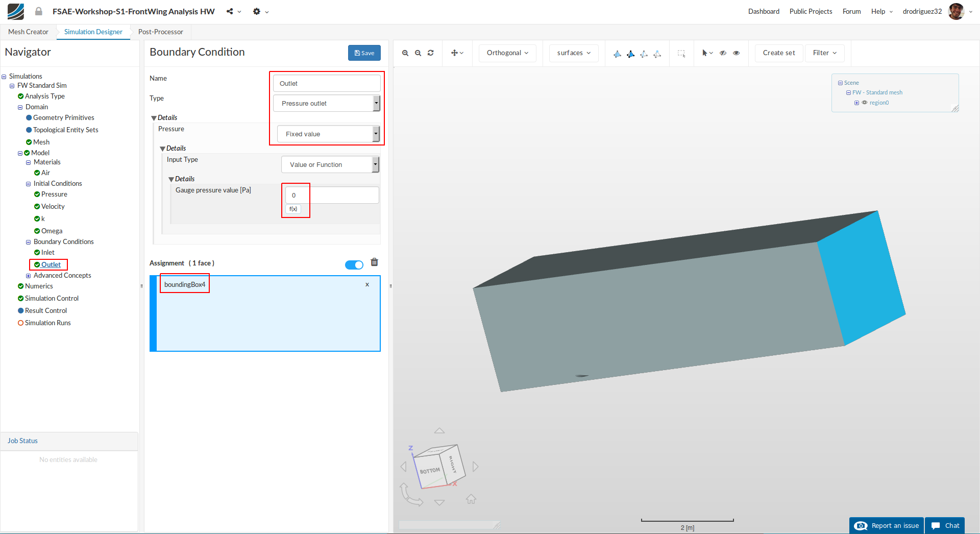Open the settings gear in header
The image size is (980, 534).
pos(257,11)
